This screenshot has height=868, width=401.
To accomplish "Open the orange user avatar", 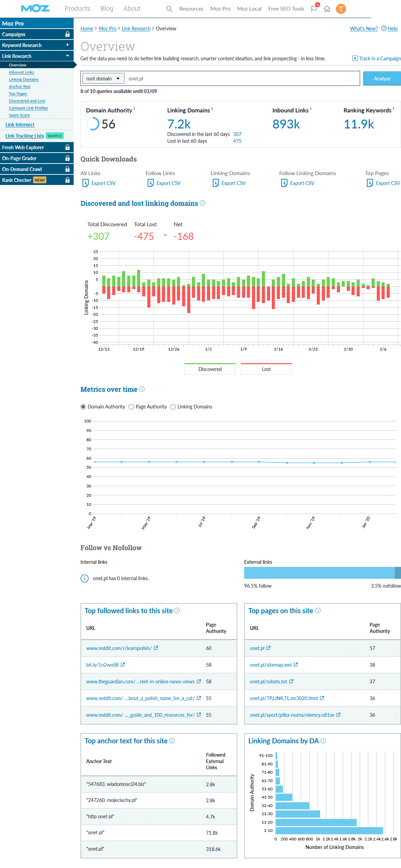I will (341, 9).
